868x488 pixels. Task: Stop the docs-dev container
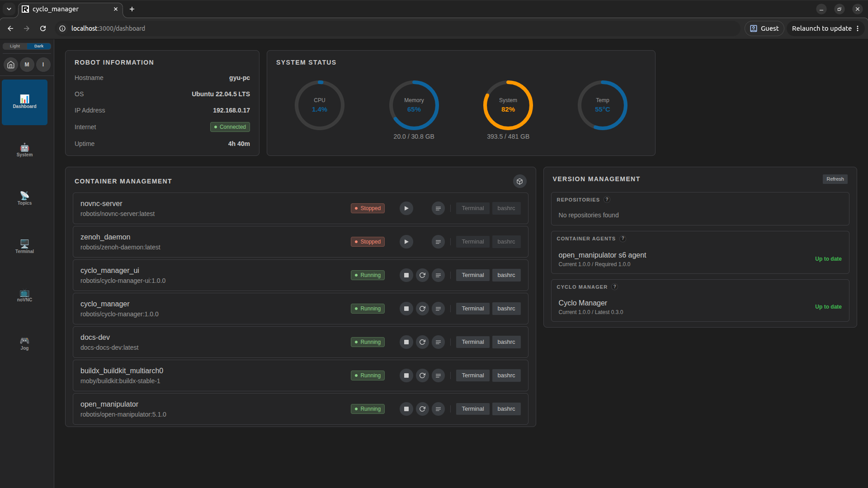click(406, 342)
